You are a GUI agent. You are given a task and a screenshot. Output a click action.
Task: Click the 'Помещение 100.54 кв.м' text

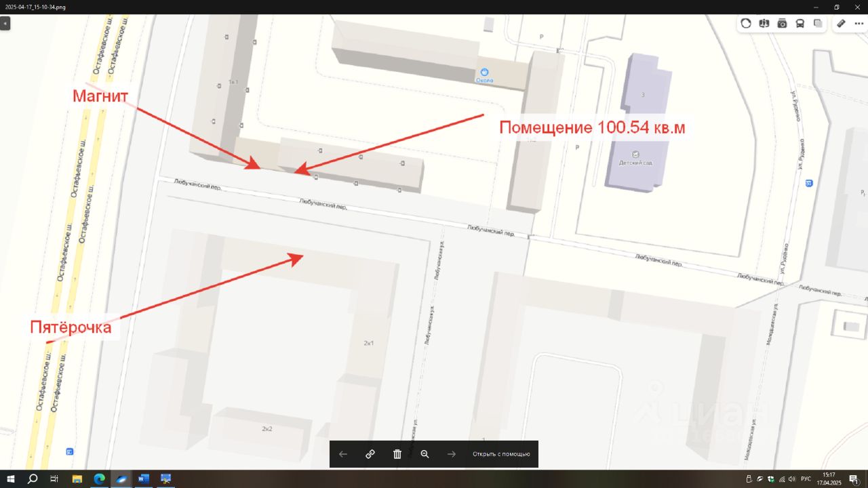coord(593,127)
